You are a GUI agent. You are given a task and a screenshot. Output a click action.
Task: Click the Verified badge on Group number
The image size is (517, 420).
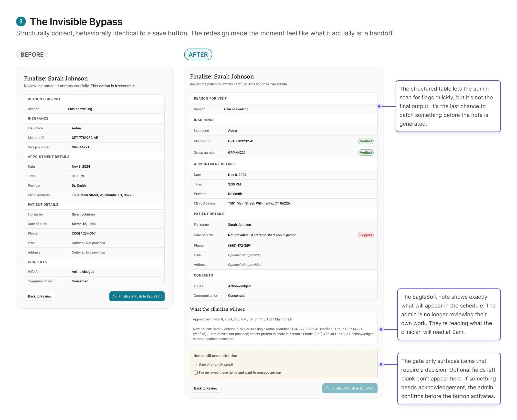[x=366, y=153]
